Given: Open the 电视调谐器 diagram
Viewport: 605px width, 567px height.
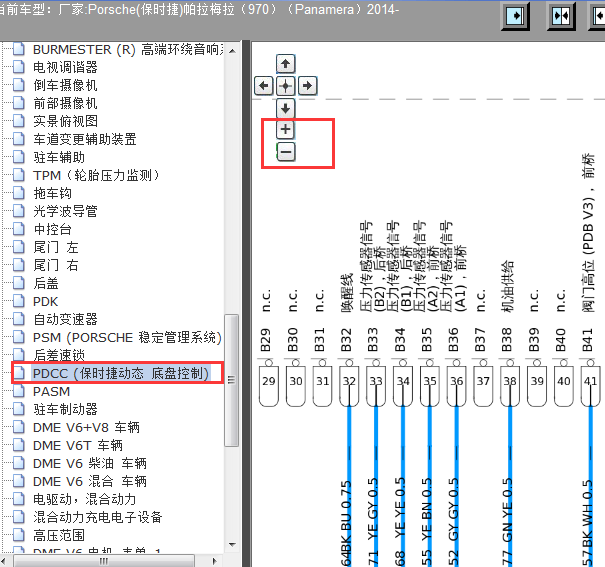Looking at the screenshot, I should pyautogui.click(x=65, y=68).
